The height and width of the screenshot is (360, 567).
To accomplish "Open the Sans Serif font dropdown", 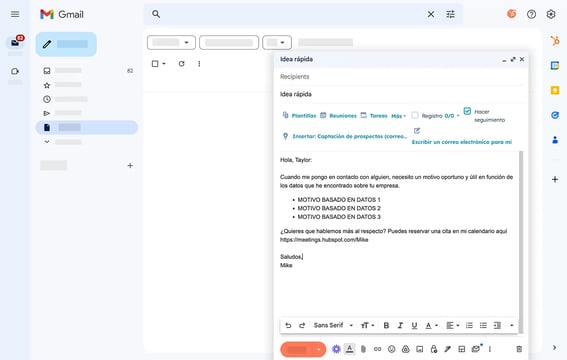I will pyautogui.click(x=333, y=325).
